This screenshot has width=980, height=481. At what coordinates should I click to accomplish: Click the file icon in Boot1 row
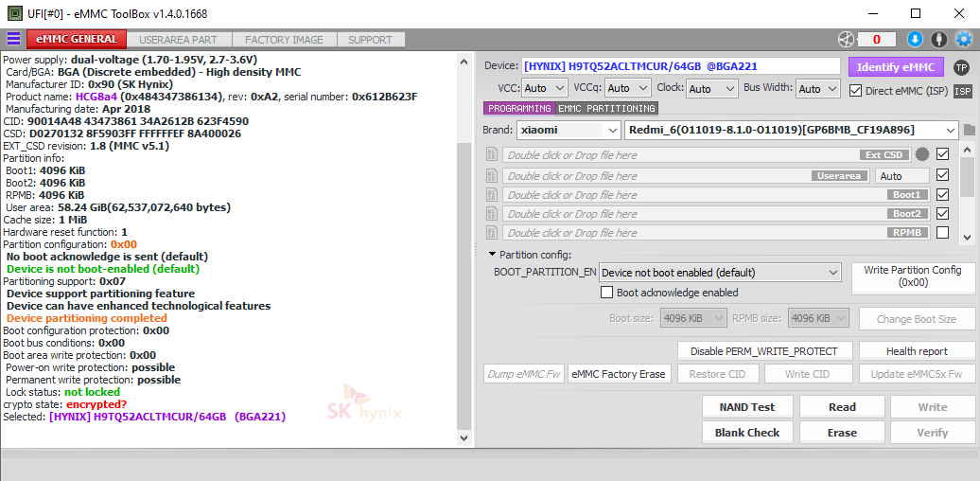click(491, 194)
